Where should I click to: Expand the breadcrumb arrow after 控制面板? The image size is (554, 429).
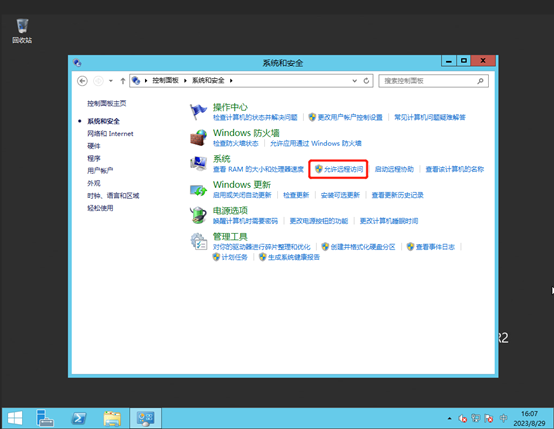point(185,81)
